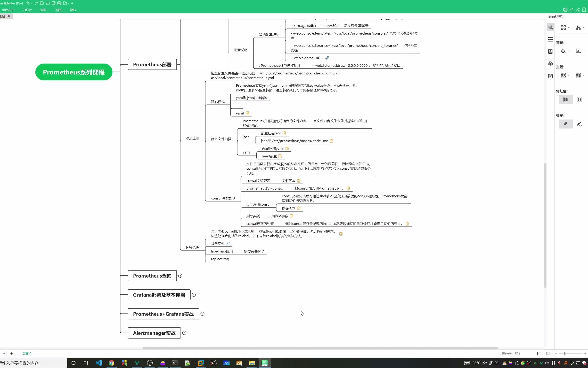Click the Windows search box

[x=34, y=363]
